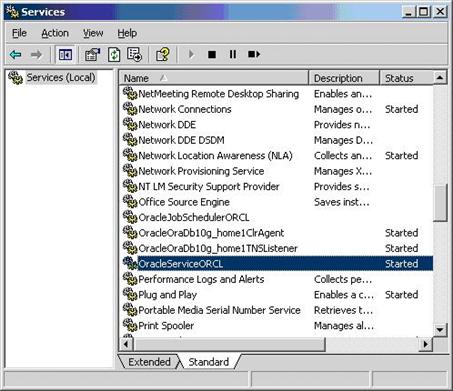Click the vertical scrollbar up arrow
This screenshot has width=453, height=391.
tap(440, 78)
